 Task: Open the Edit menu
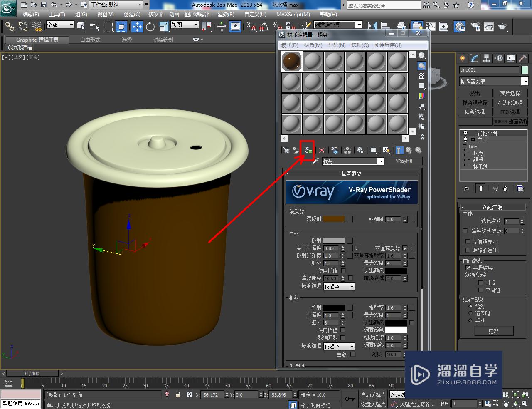[x=31, y=14]
